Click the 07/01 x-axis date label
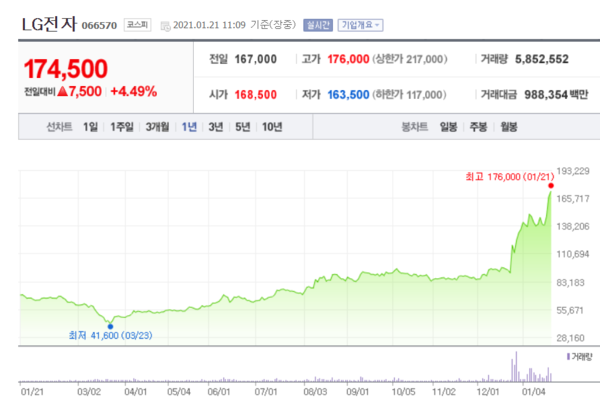This screenshot has width=600, height=408. [266, 392]
